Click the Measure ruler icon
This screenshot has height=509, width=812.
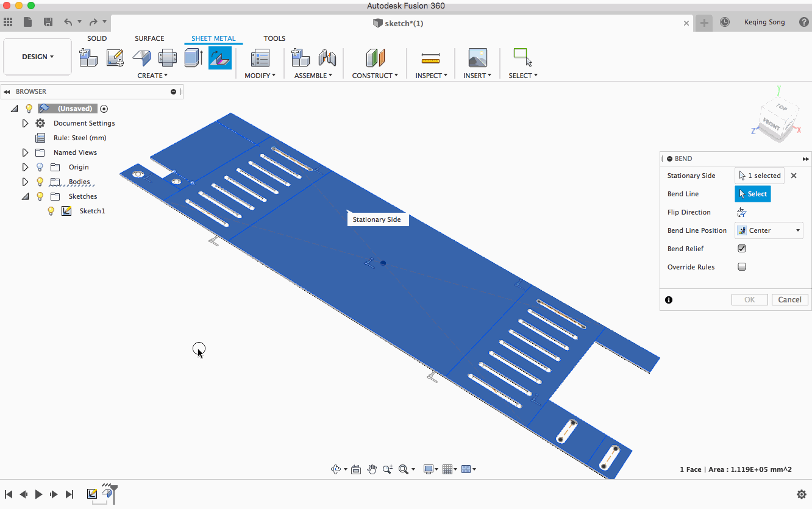pos(430,58)
